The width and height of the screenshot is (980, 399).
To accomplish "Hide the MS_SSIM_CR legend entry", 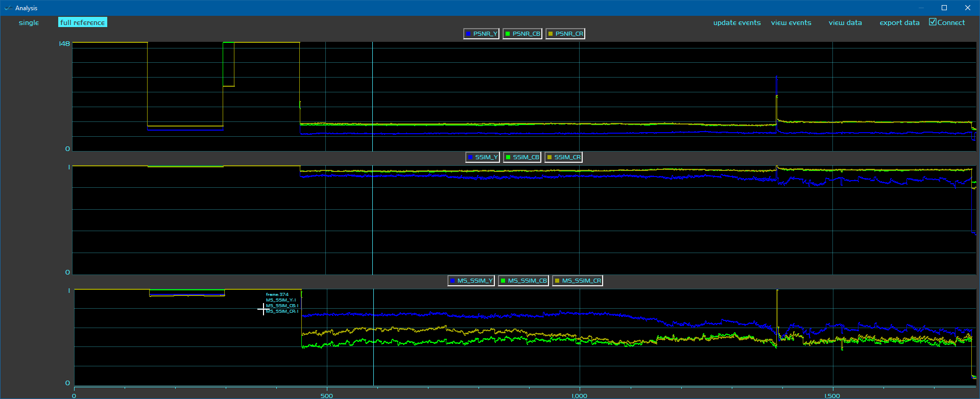I will [577, 281].
